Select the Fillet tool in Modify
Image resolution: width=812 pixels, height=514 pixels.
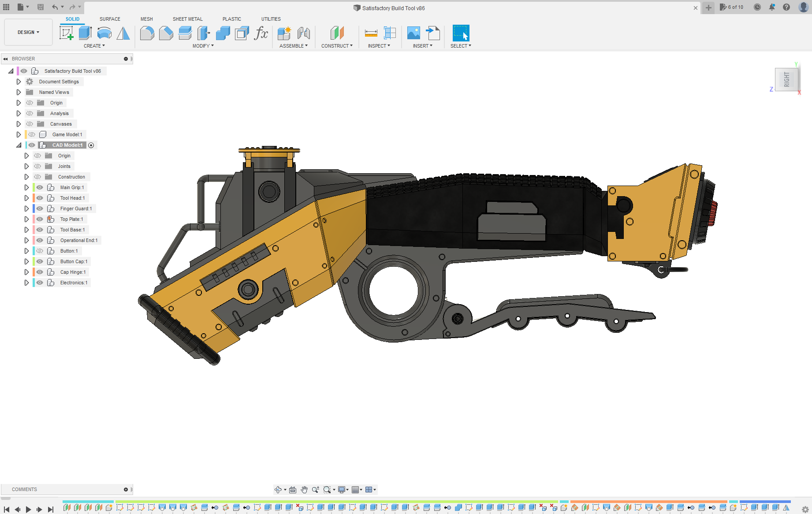coord(147,33)
